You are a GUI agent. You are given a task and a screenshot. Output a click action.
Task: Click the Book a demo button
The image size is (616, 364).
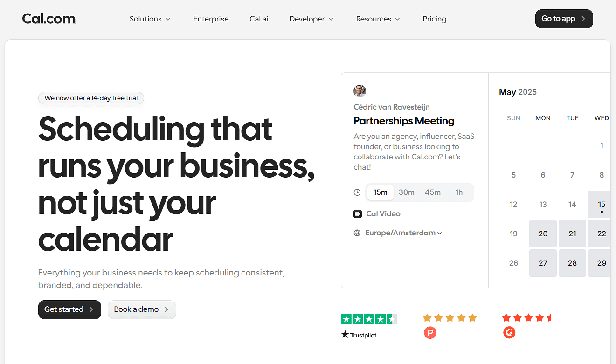(142, 309)
